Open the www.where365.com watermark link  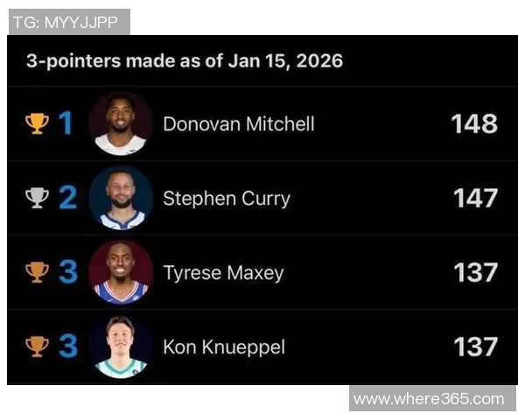click(429, 399)
